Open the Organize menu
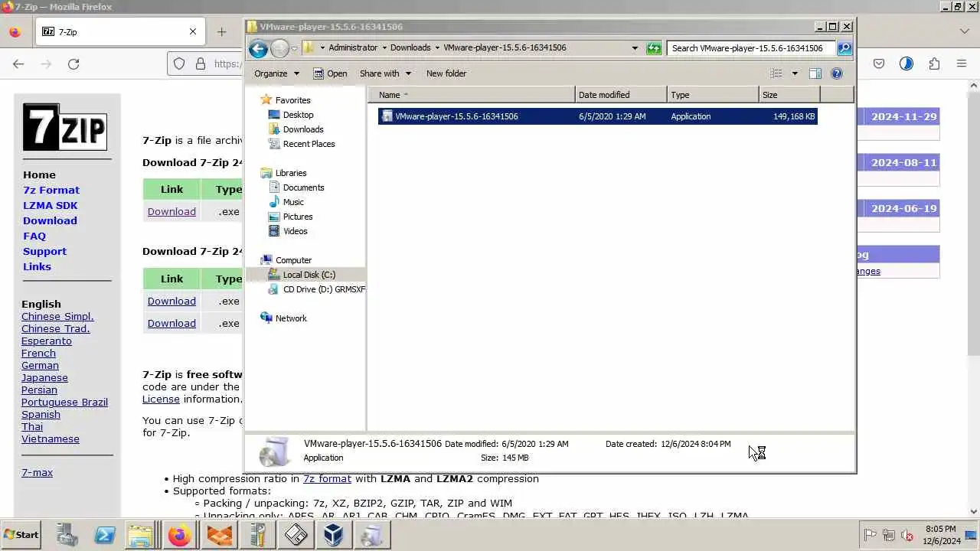980x551 pixels. (277, 73)
